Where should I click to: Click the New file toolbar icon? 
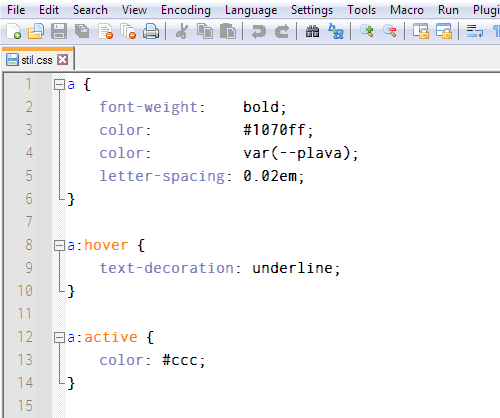coord(14,32)
